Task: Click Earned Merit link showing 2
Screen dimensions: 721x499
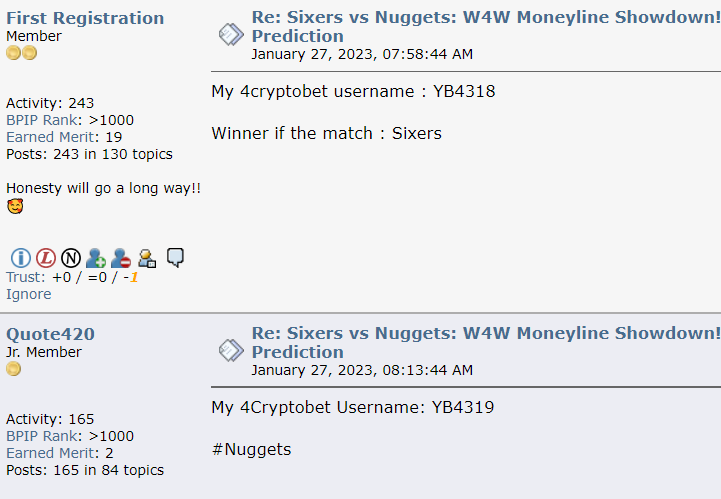Action: 50,453
